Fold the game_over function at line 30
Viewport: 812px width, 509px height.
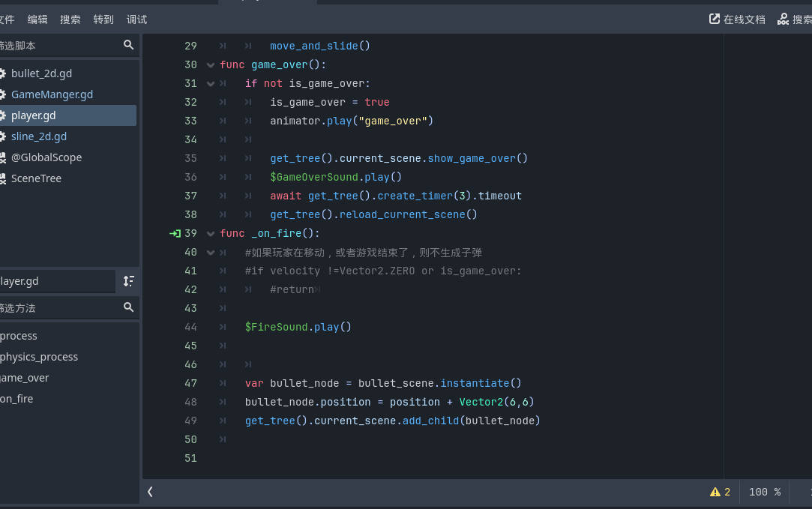(x=211, y=65)
